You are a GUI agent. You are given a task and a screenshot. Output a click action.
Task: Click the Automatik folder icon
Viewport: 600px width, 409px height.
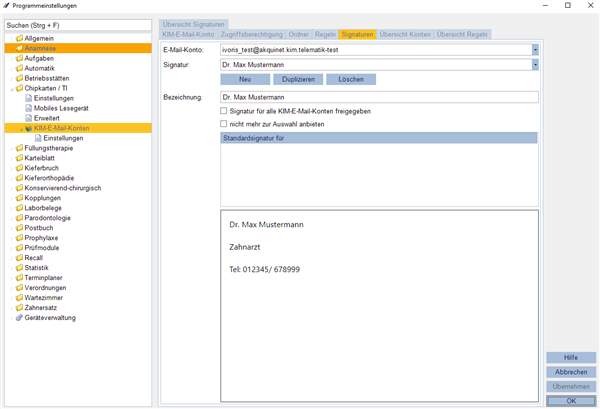[19, 68]
